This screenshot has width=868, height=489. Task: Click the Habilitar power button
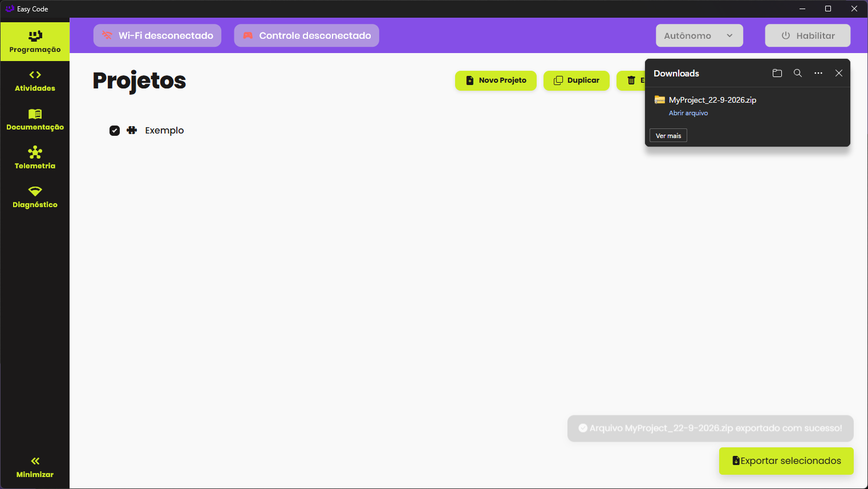[808, 35]
